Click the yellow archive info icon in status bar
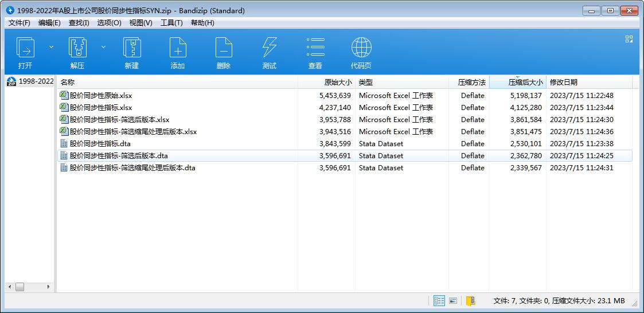This screenshot has width=644, height=313. [471, 301]
